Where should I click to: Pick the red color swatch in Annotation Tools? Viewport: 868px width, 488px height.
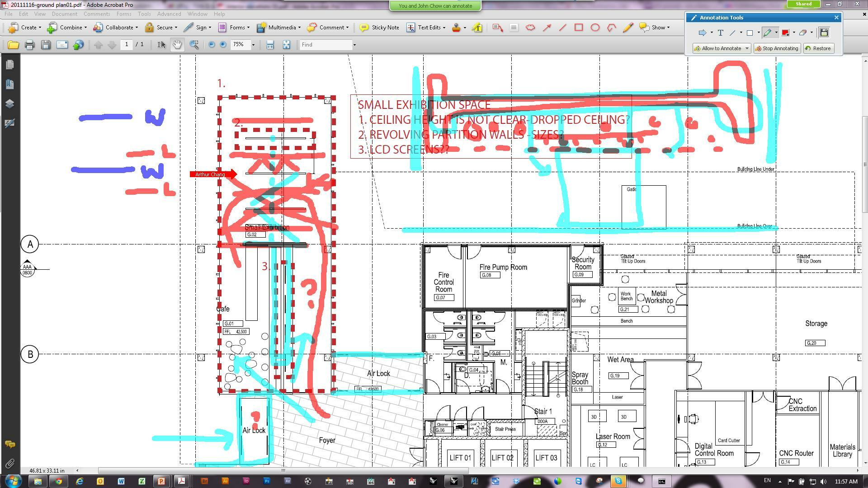click(785, 33)
